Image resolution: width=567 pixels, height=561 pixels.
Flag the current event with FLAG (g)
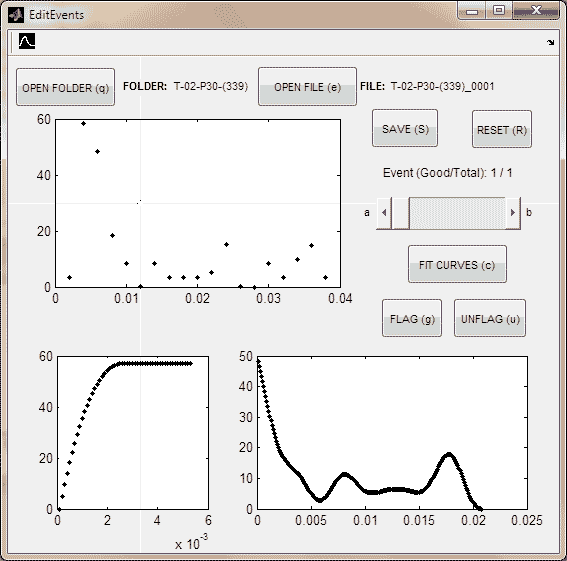[412, 318]
